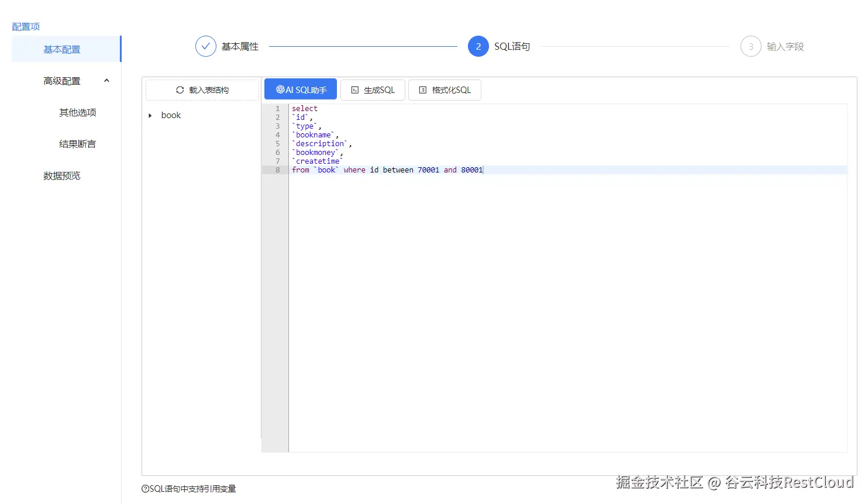The width and height of the screenshot is (868, 504).
Task: Click the value 70001 in SQL
Action: pos(428,170)
